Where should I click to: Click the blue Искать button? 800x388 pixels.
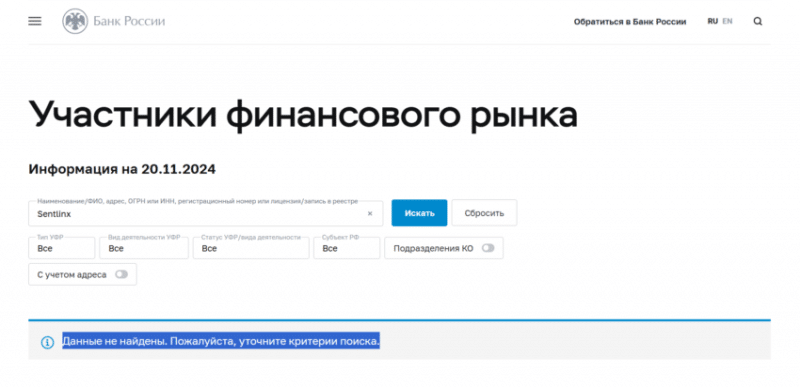(x=419, y=213)
